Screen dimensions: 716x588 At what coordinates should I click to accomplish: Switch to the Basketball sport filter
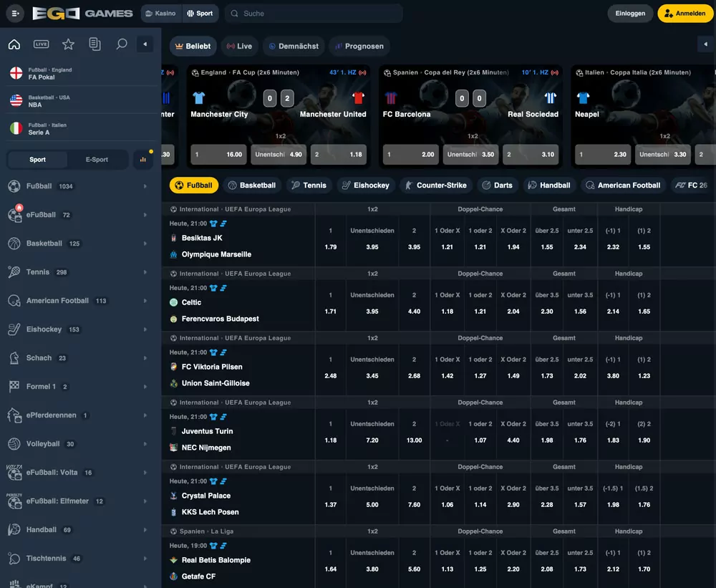(252, 185)
